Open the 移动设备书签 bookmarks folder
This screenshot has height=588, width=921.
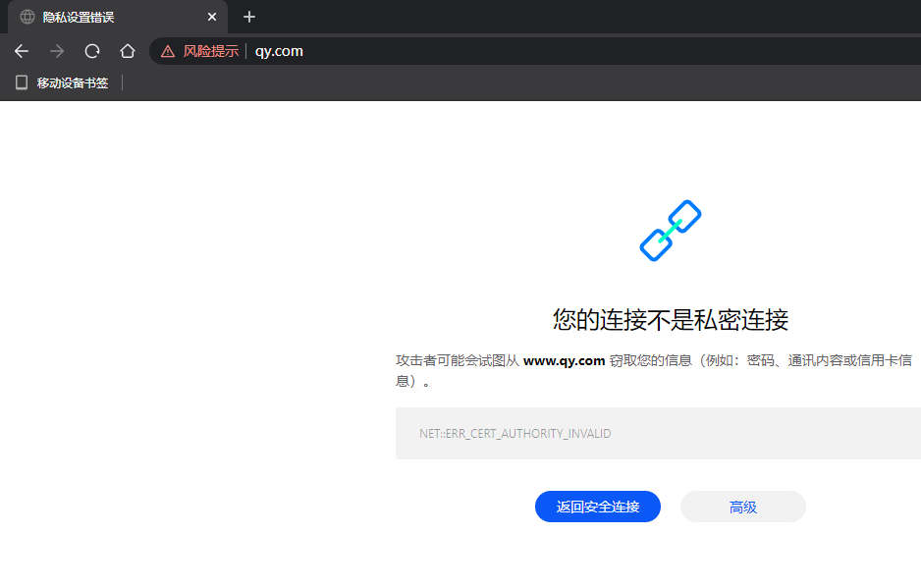coord(62,82)
